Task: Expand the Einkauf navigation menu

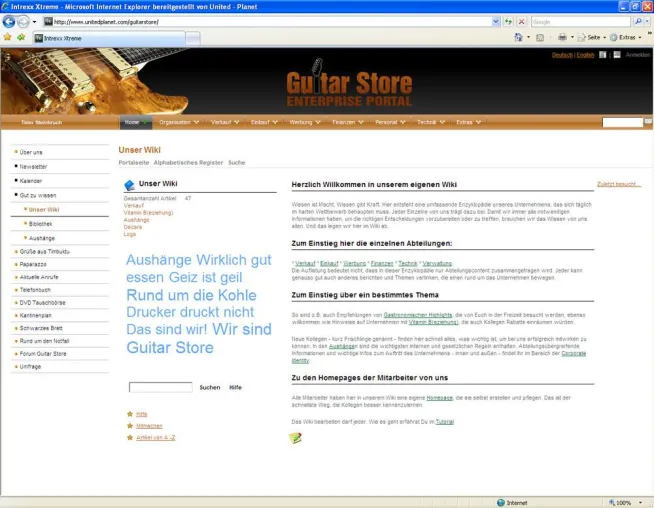Action: 264,122
